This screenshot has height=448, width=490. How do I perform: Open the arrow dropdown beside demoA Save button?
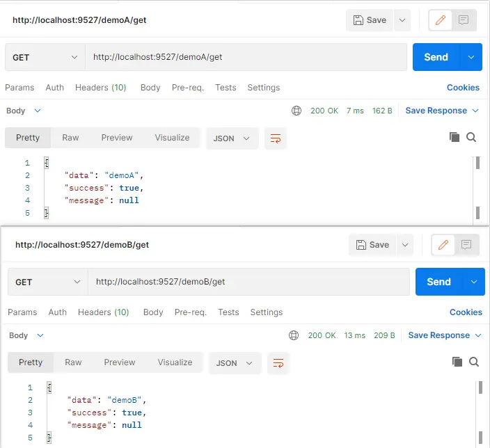[x=402, y=20]
